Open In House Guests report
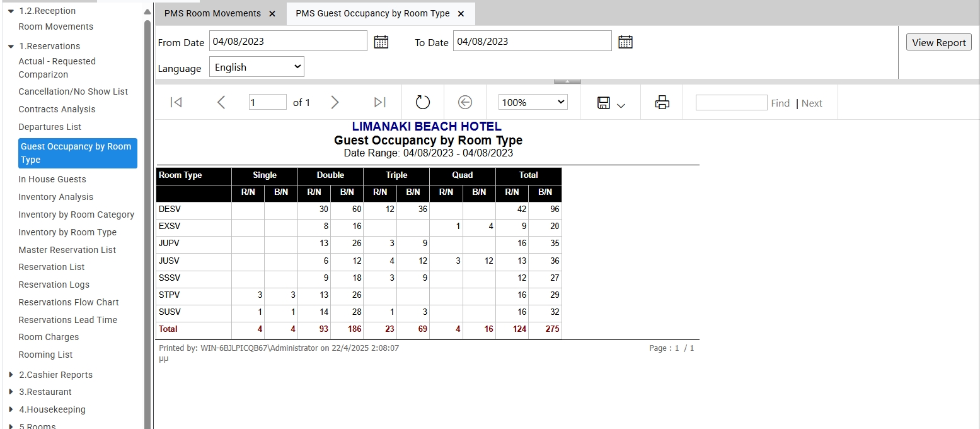This screenshot has height=429, width=980. pos(52,179)
